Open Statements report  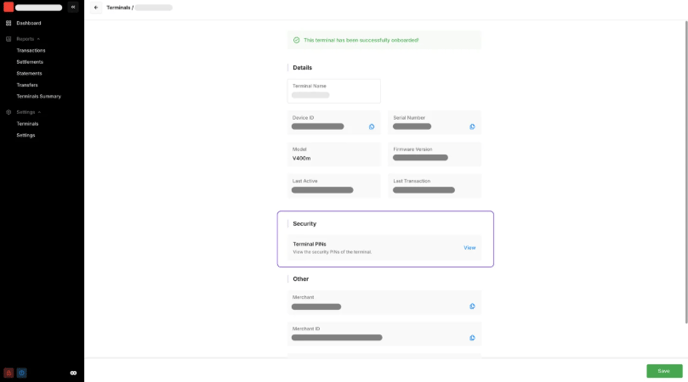coord(29,73)
